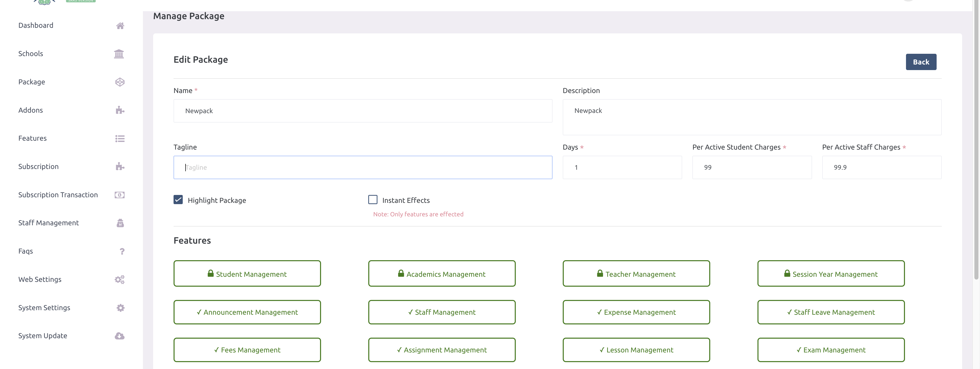The height and width of the screenshot is (369, 980).
Task: Click the Per Active Student Charges field
Action: point(751,167)
